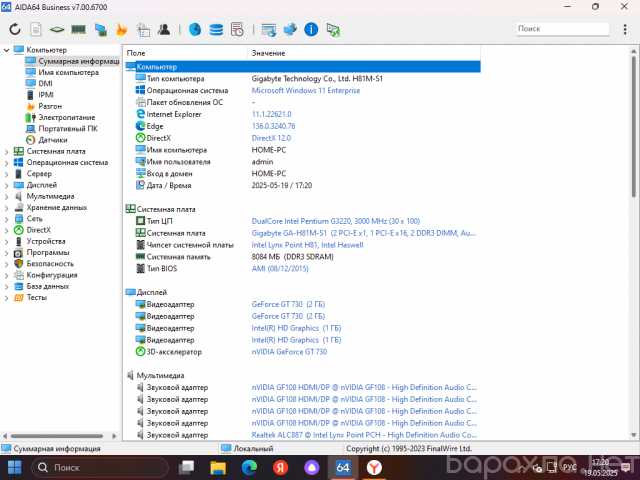Click the Windows taskbar search box
The image size is (640, 480).
(100, 468)
